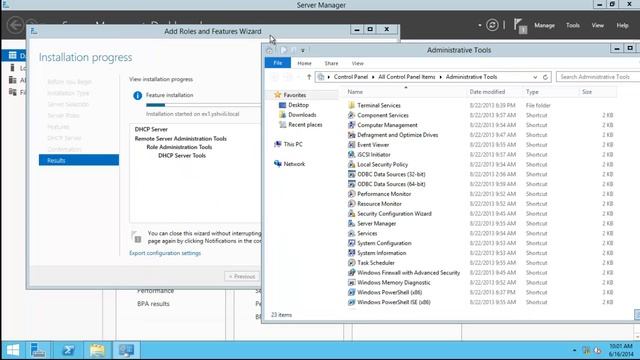Click Windows Start button on taskbar
640x360 pixels.
pos(13,350)
